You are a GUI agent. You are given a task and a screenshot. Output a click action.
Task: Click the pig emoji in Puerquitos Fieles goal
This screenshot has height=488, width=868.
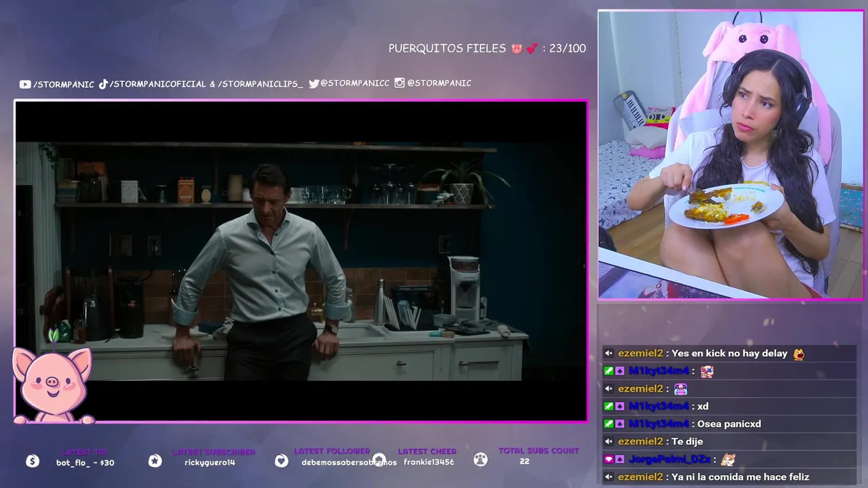(x=517, y=49)
